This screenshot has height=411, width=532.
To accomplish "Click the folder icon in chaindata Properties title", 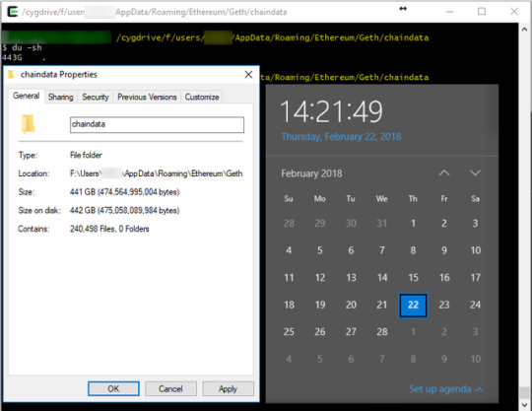I will (x=11, y=74).
